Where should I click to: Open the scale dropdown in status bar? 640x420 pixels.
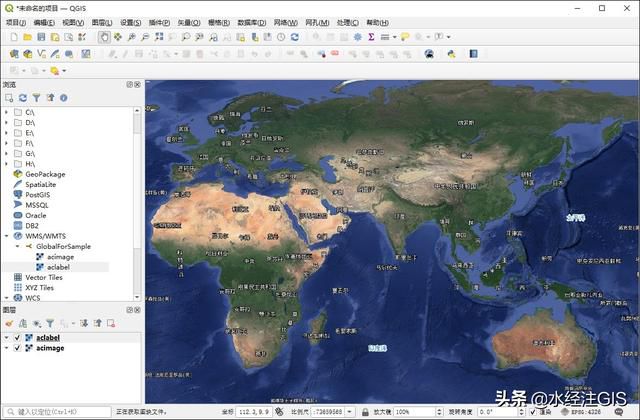point(350,412)
